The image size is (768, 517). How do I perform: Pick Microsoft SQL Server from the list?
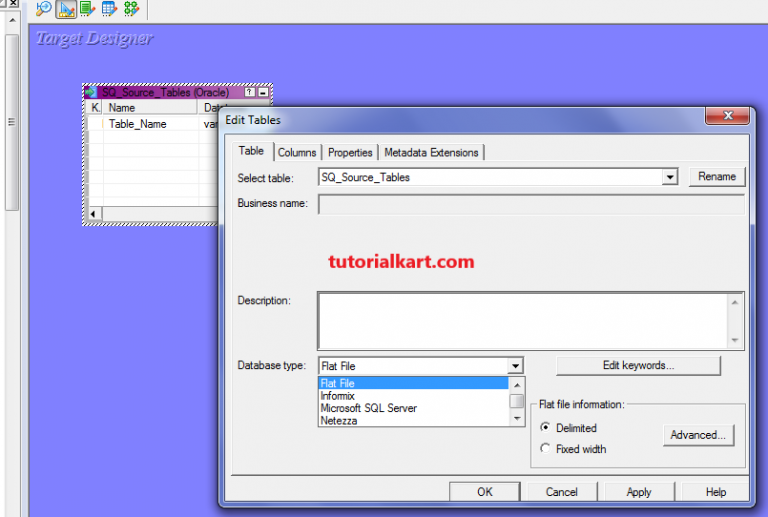(368, 408)
